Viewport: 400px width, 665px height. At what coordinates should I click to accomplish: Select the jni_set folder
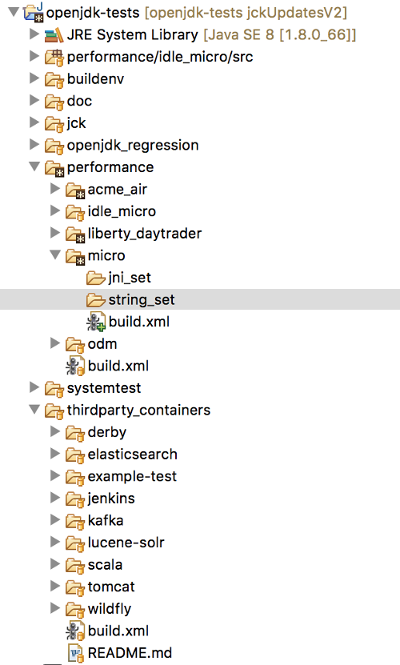tap(129, 278)
